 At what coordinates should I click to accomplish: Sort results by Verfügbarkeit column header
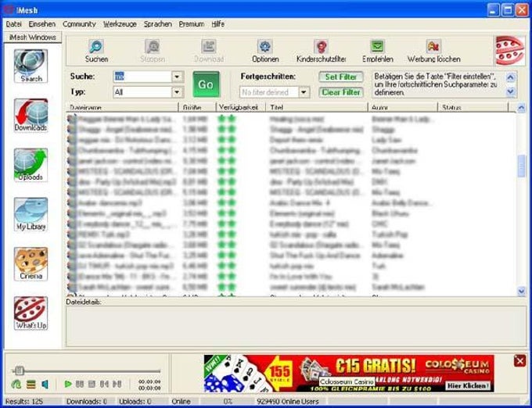[242, 107]
